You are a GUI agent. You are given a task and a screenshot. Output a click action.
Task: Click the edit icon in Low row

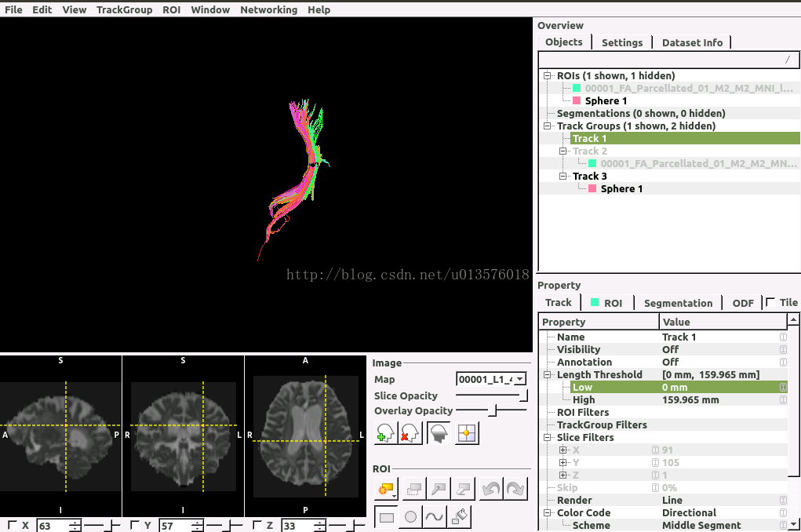(783, 388)
